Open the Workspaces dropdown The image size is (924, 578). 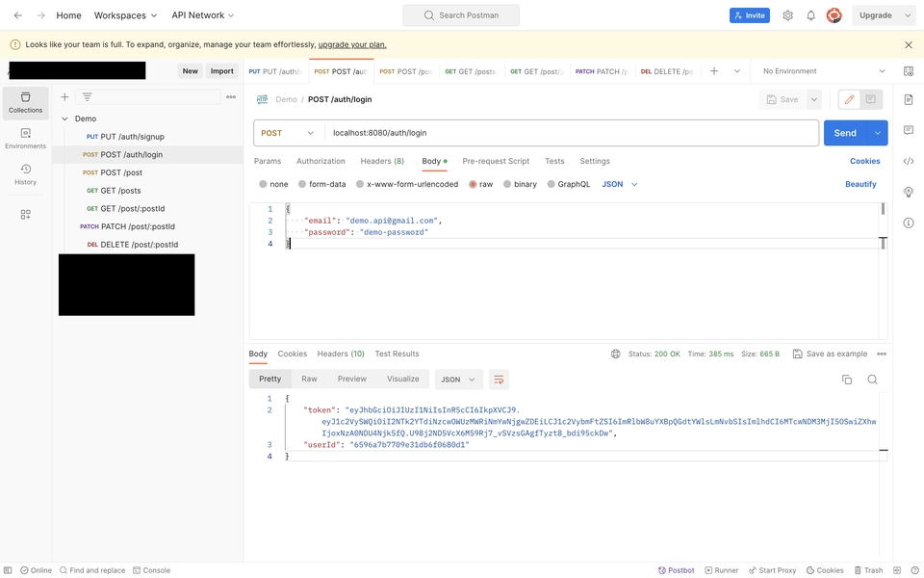125,15
